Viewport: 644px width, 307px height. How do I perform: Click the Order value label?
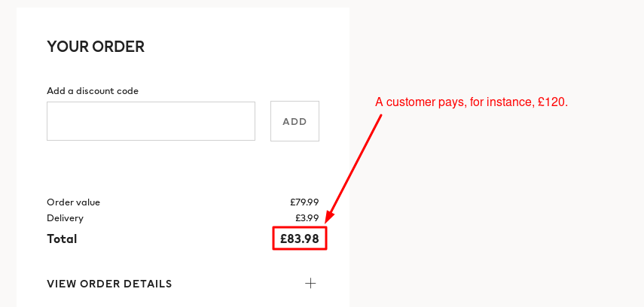pos(73,202)
